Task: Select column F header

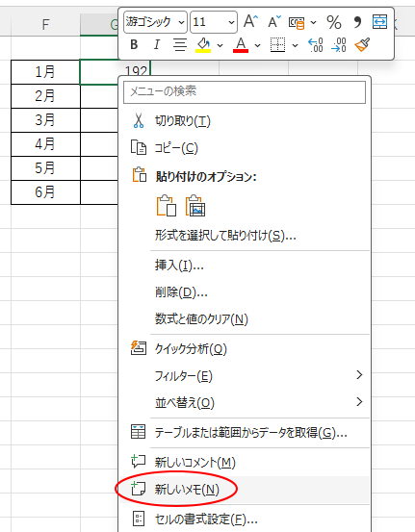Action: point(45,24)
